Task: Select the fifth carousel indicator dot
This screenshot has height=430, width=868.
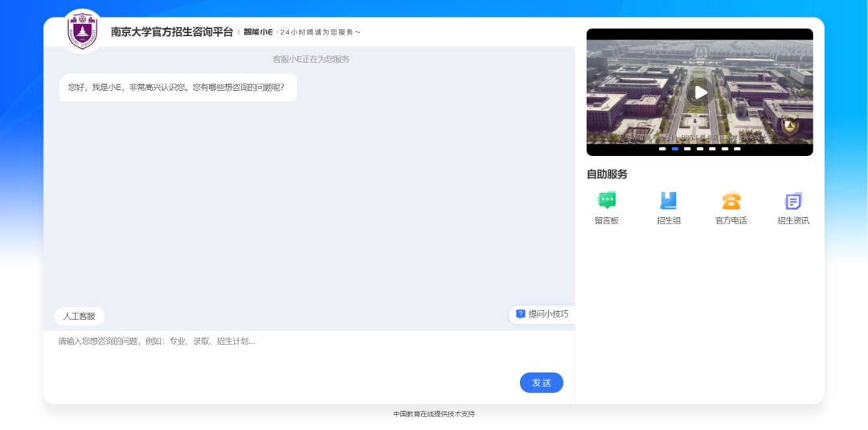Action: [x=712, y=149]
